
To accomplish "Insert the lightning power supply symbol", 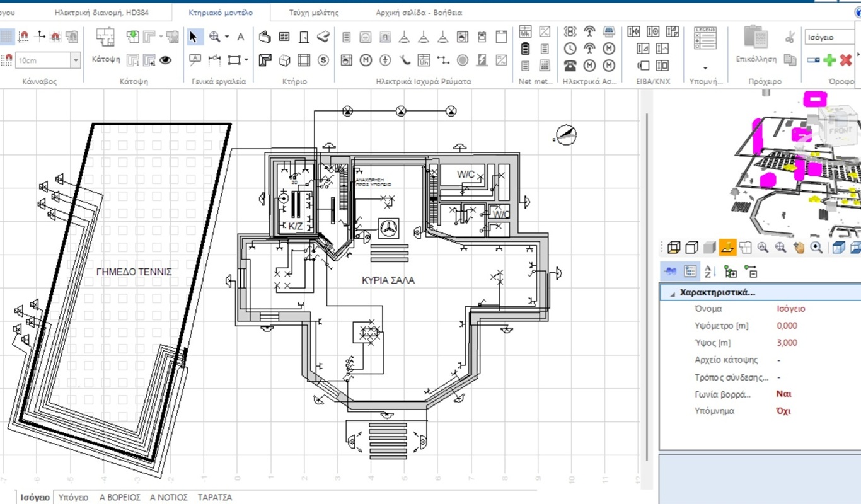I will [482, 60].
